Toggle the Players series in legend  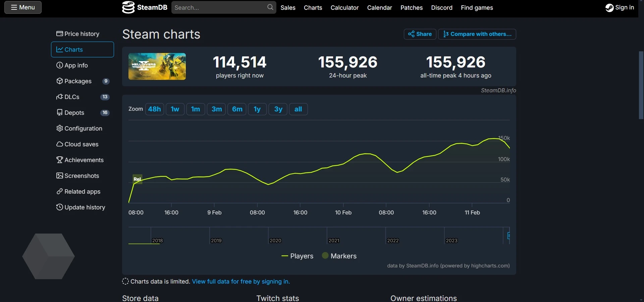[297, 256]
